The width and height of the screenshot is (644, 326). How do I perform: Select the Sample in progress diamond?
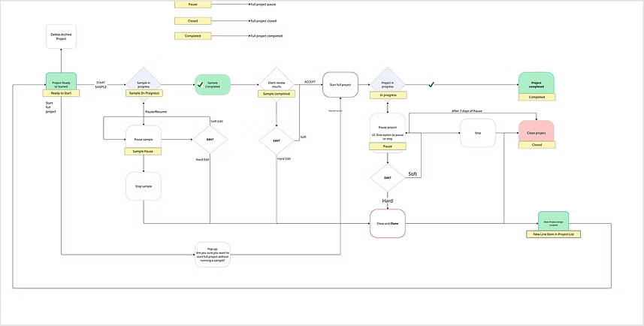pyautogui.click(x=144, y=84)
